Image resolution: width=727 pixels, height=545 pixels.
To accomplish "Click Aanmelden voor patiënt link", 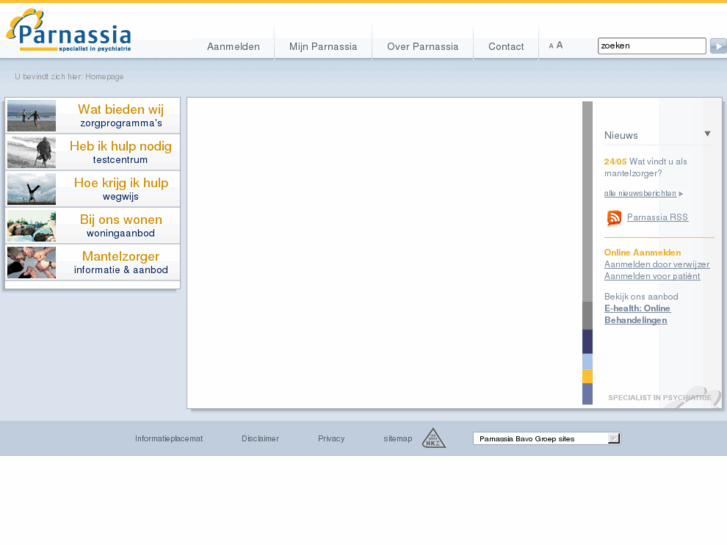I will point(652,276).
